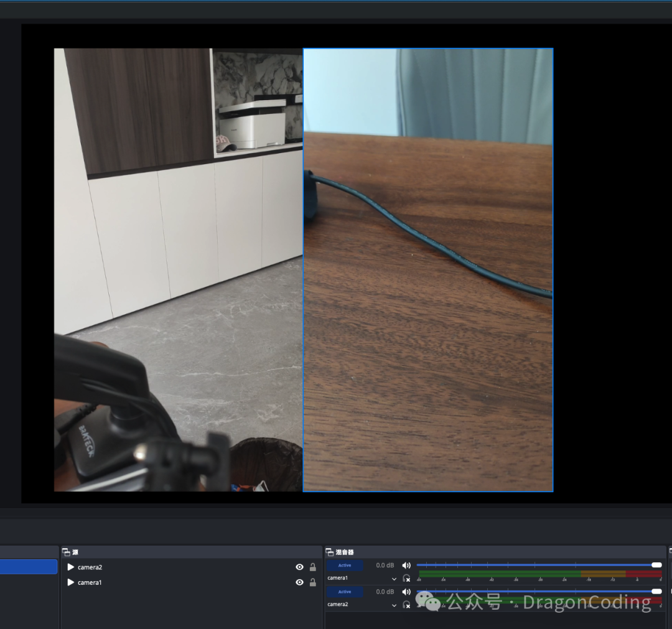The width and height of the screenshot is (672, 629).
Task: Open the camera2 mixer options chevron
Action: pos(394,605)
